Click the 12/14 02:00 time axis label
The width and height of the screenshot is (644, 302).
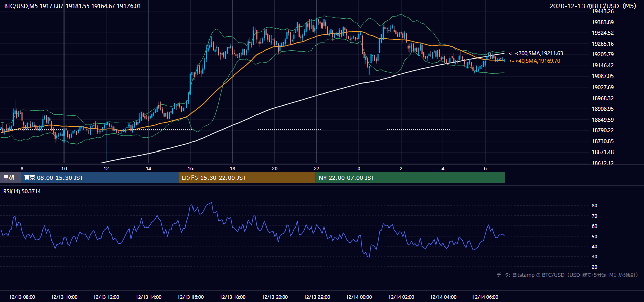point(401,297)
